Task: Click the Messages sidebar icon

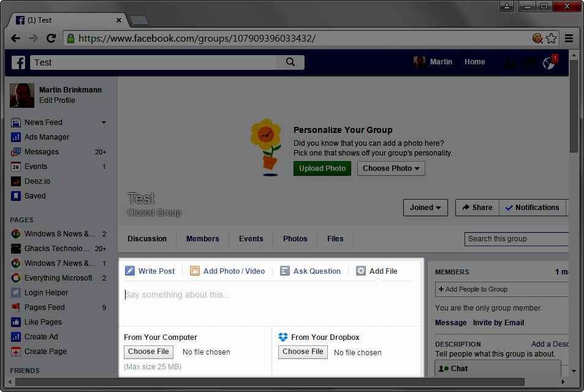Action: click(x=16, y=152)
